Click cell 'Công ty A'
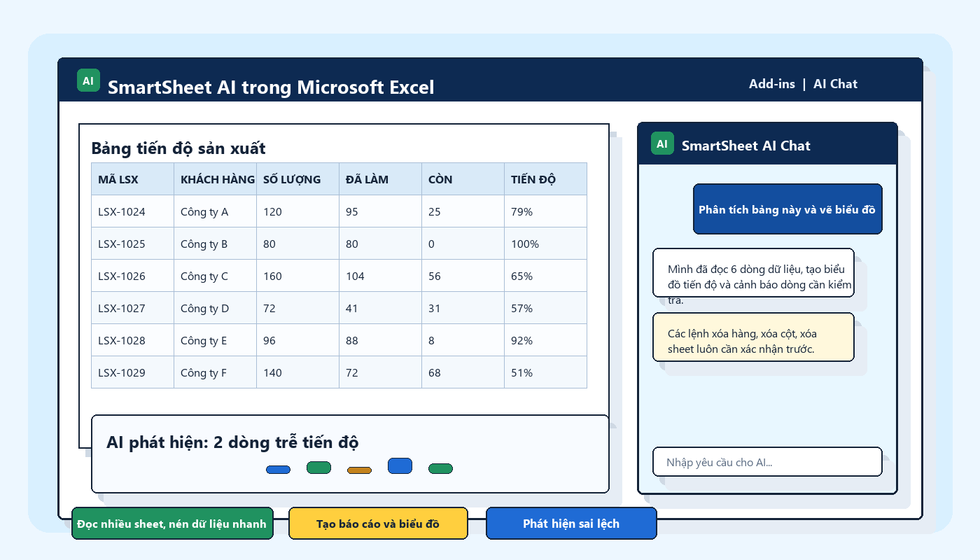This screenshot has height=560, width=980. 216,211
